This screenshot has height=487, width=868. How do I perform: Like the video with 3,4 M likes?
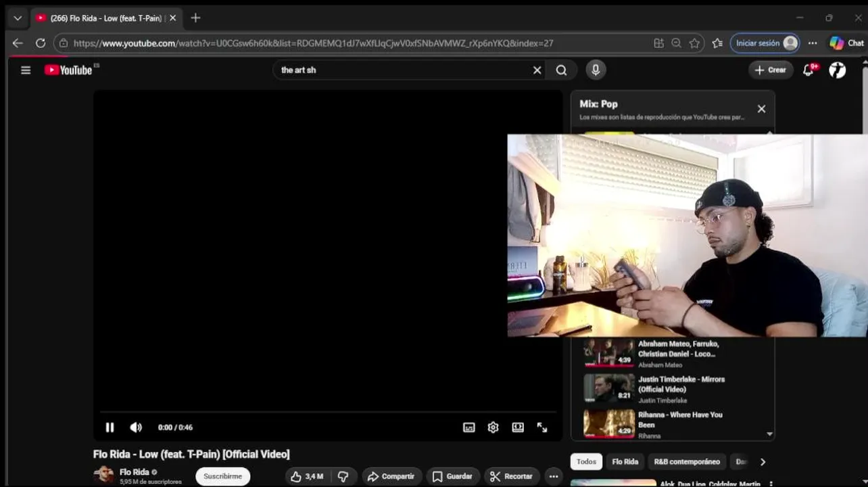point(307,476)
